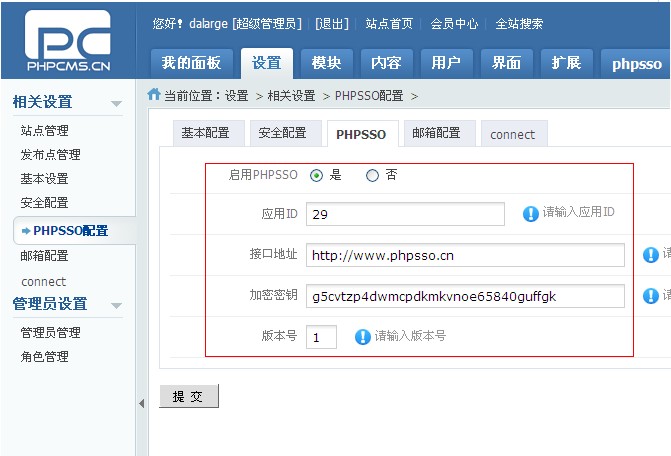Click arrow icon beside PHPSSO配置 sidebar item
Screen dimensions: 671x456
pos(26,231)
